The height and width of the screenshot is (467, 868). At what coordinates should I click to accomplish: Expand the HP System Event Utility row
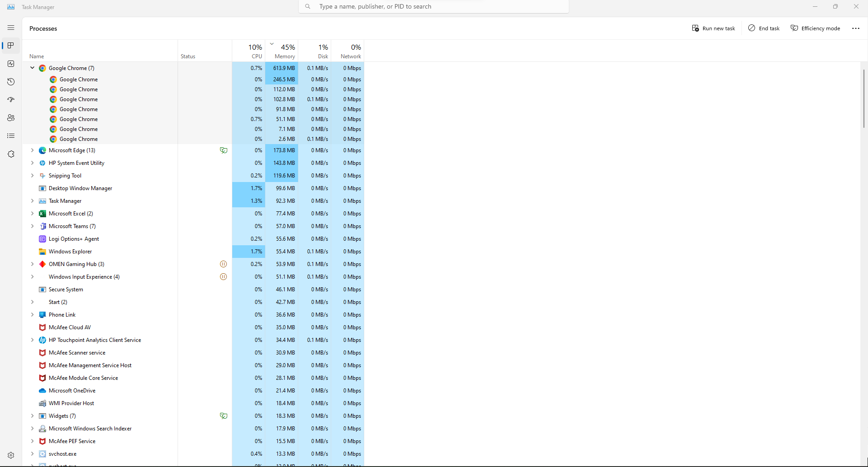click(32, 163)
